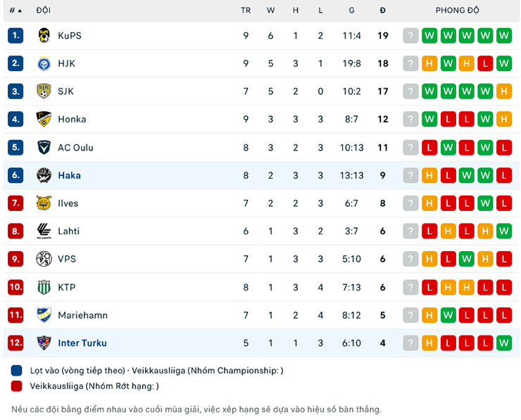Sort standings by the Đ points header
521x420 pixels.
pyautogui.click(x=383, y=11)
